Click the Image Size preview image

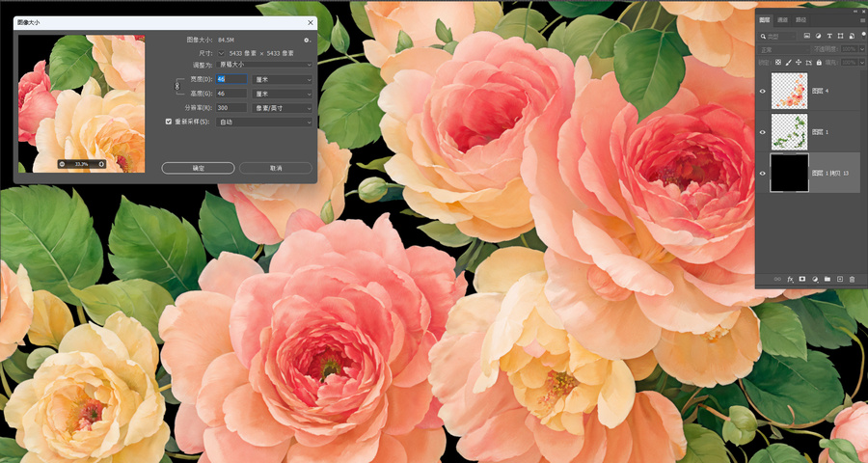pyautogui.click(x=81, y=103)
